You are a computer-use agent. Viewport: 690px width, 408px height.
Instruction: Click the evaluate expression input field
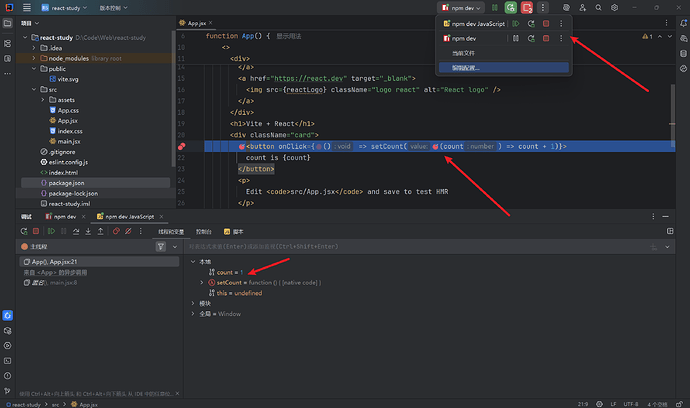coord(414,246)
